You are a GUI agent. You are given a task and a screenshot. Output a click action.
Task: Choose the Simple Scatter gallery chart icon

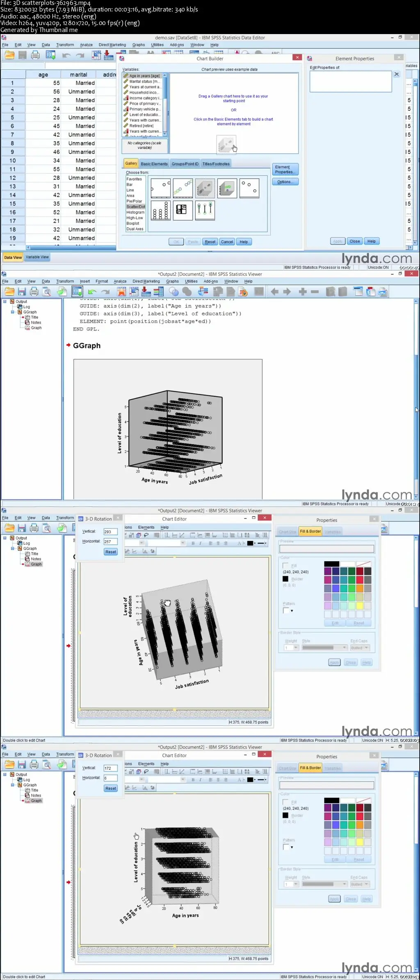tap(161, 188)
